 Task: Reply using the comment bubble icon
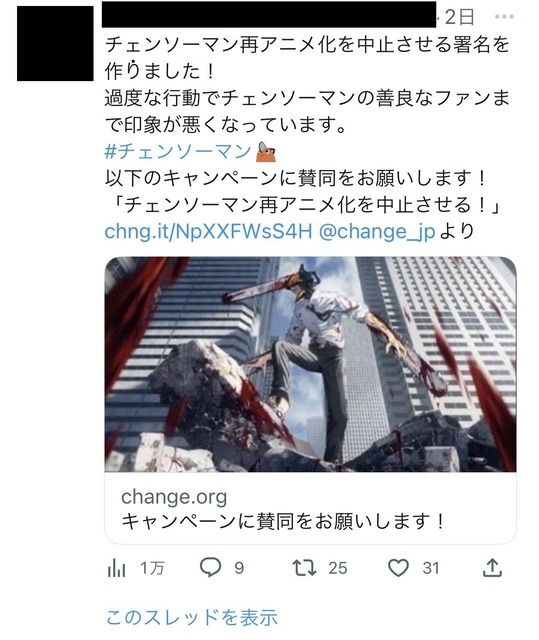210,567
